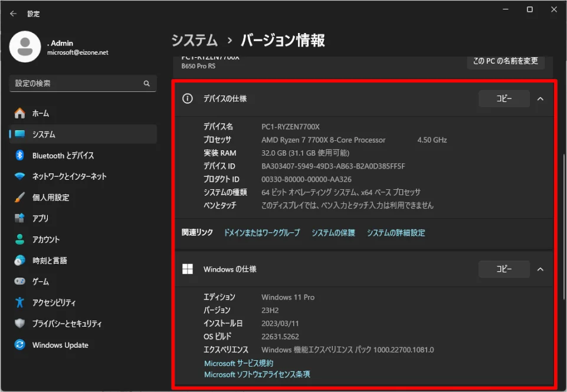Screen dimensions: 567x392
Task: Open アクセシビリティ settings page
Action: 83,302
